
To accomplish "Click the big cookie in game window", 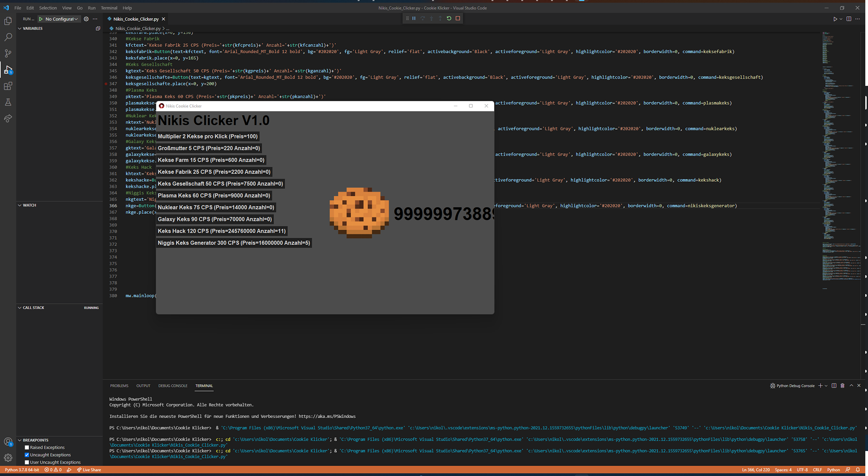I will tap(359, 212).
